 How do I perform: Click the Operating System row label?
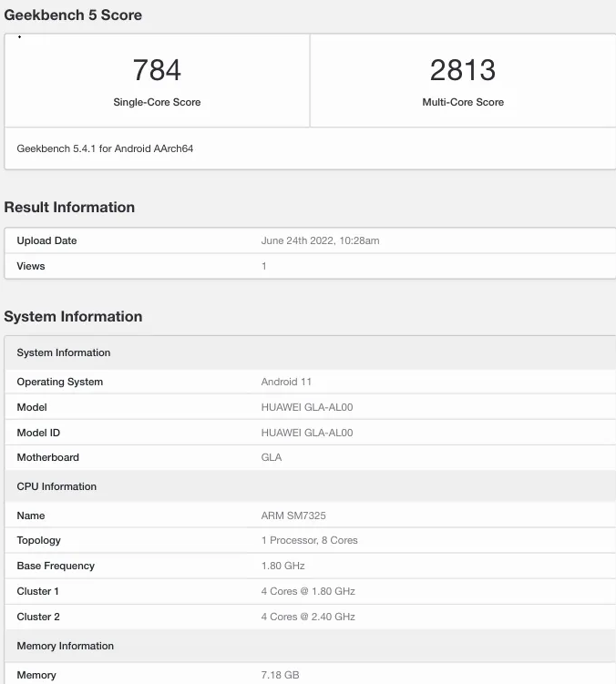click(x=60, y=382)
